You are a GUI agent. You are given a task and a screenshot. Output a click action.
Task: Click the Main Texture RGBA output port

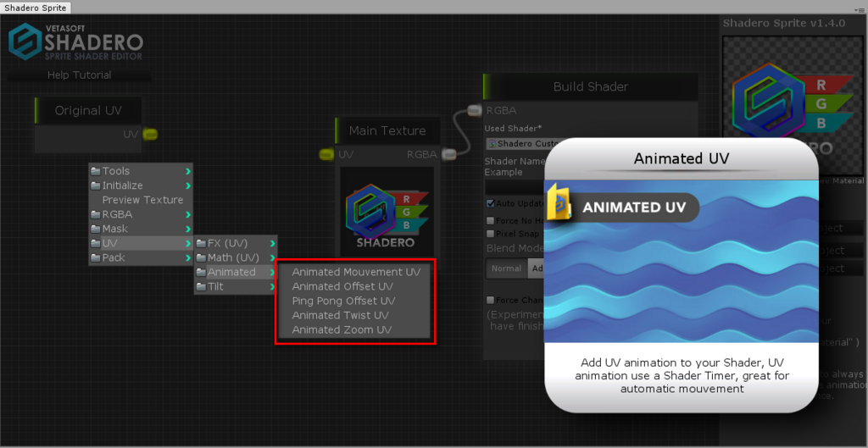point(448,154)
